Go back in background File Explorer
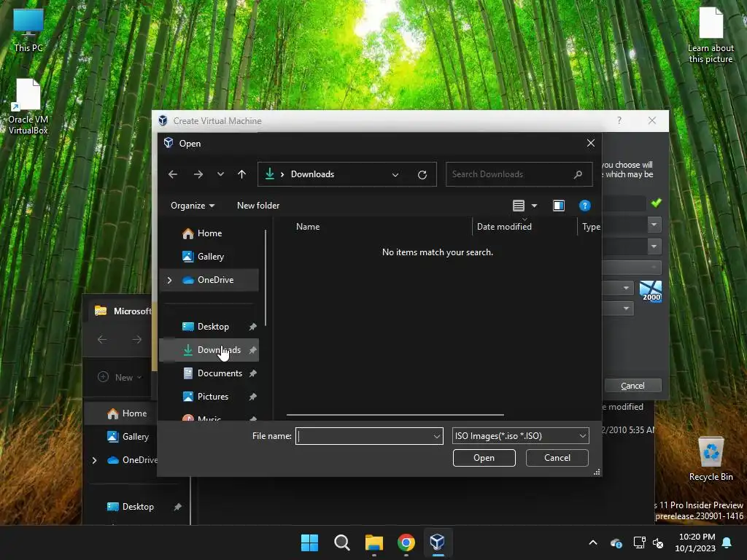The width and height of the screenshot is (747, 560). click(102, 340)
